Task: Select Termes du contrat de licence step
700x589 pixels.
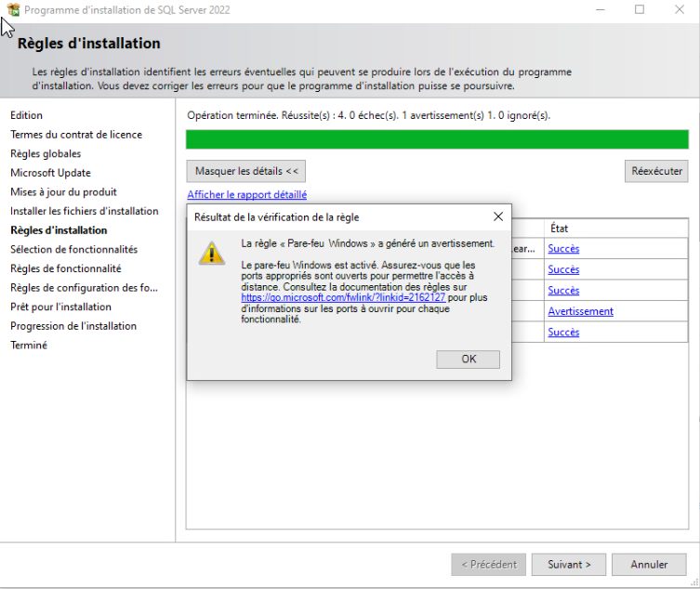Action: point(76,135)
